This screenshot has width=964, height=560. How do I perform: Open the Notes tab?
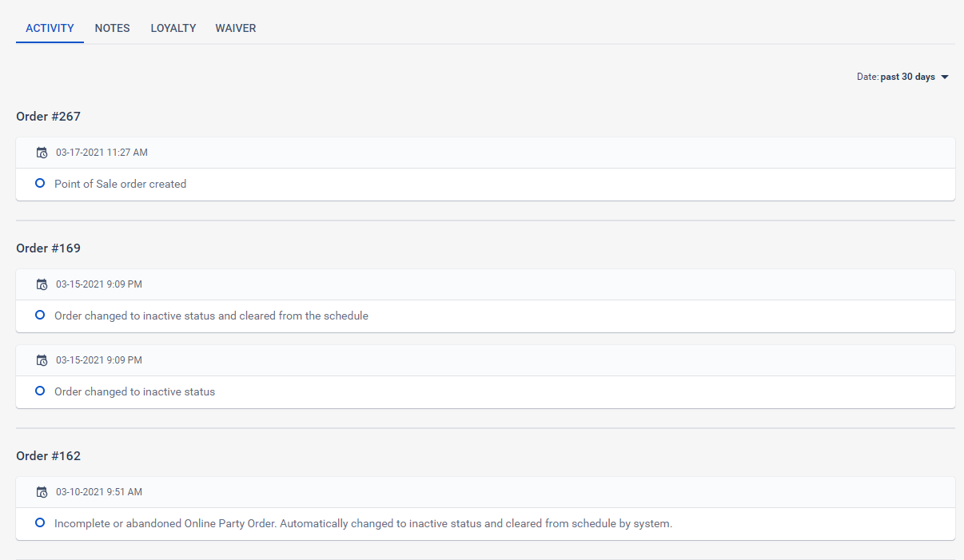(x=113, y=28)
